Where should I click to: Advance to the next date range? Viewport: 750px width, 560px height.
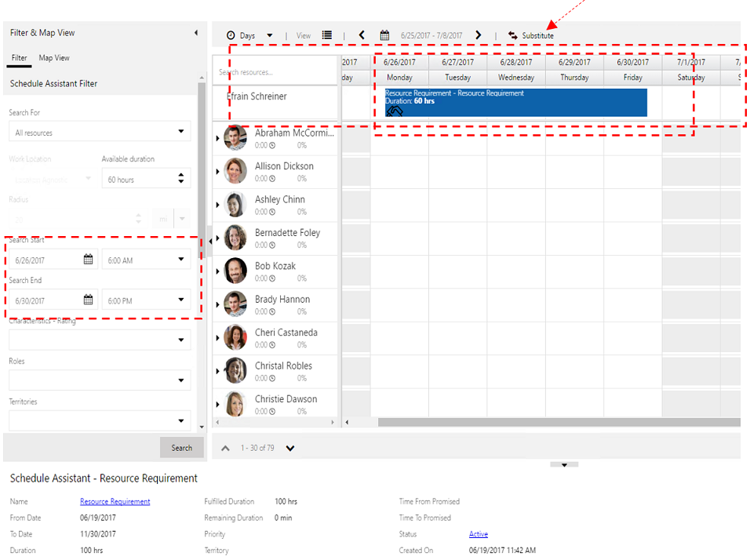[479, 35]
